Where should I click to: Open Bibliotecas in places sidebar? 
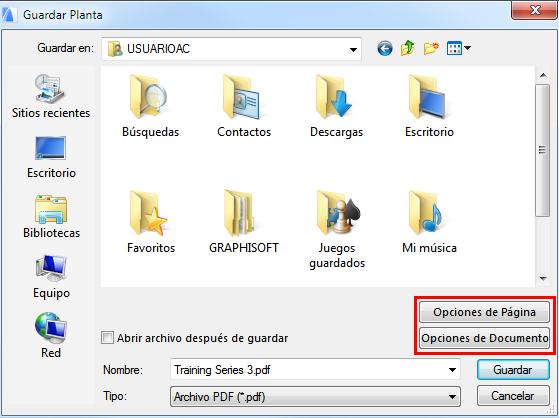51,217
